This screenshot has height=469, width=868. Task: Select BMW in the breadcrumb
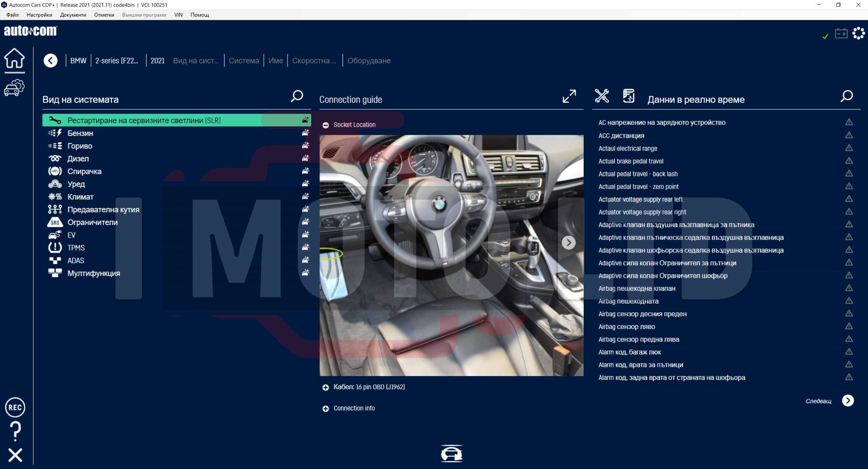click(78, 61)
